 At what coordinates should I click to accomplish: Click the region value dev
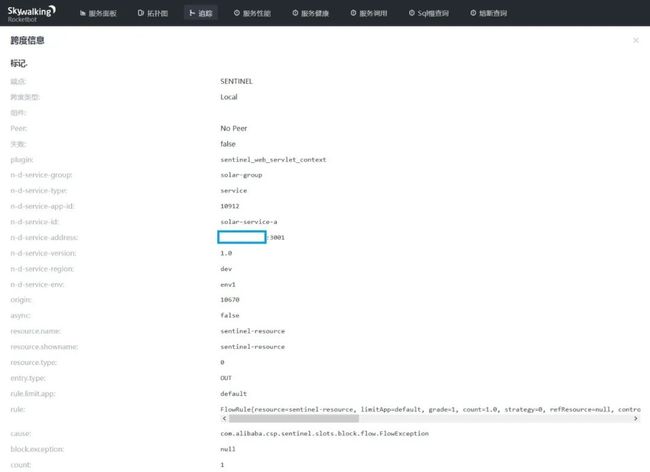click(226, 269)
